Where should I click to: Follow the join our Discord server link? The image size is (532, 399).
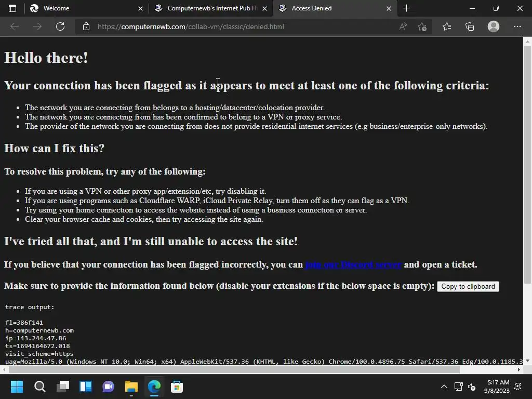353,264
